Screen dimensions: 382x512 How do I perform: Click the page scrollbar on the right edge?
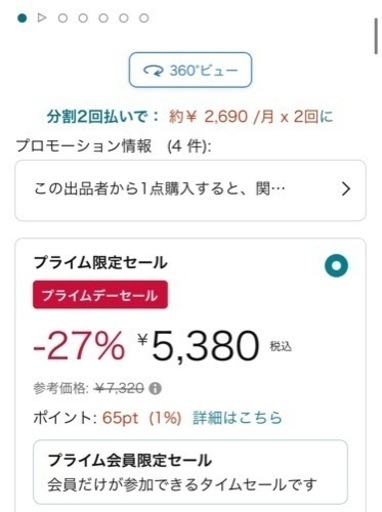[x=376, y=36]
